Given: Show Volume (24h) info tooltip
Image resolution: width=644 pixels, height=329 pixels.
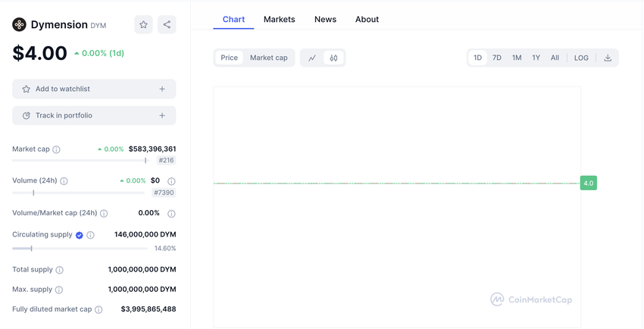Looking at the screenshot, I should tap(64, 181).
